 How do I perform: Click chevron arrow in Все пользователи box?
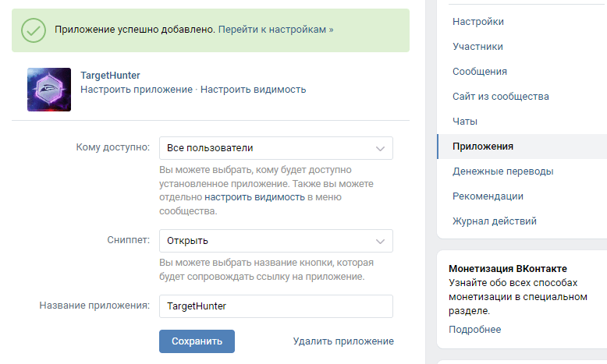[x=380, y=149]
